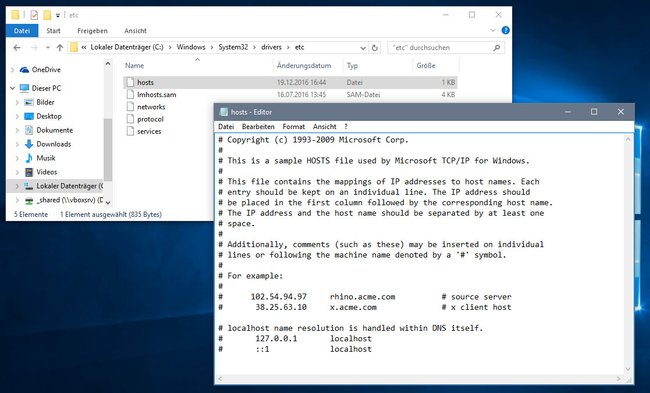
Task: Select the hosts file icon
Action: [130, 82]
